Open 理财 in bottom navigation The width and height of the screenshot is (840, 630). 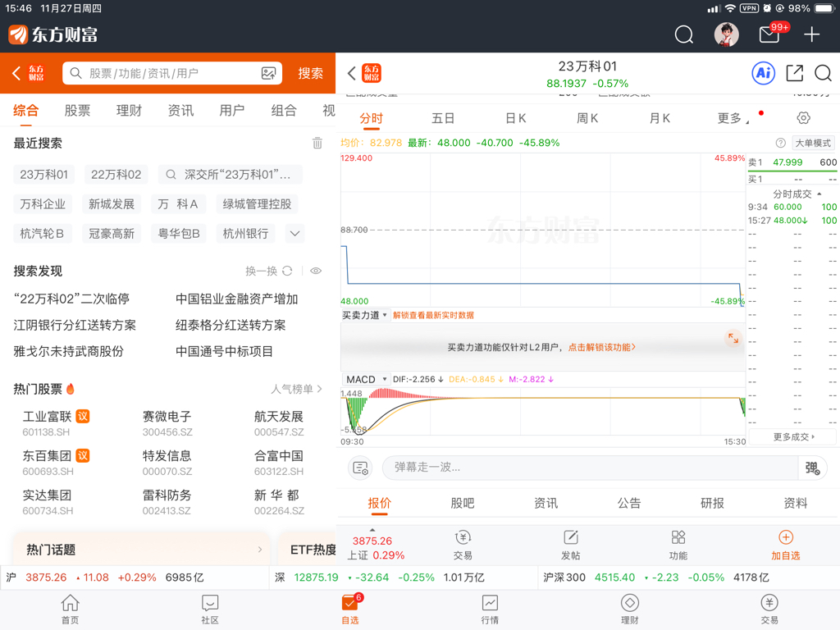point(629,609)
